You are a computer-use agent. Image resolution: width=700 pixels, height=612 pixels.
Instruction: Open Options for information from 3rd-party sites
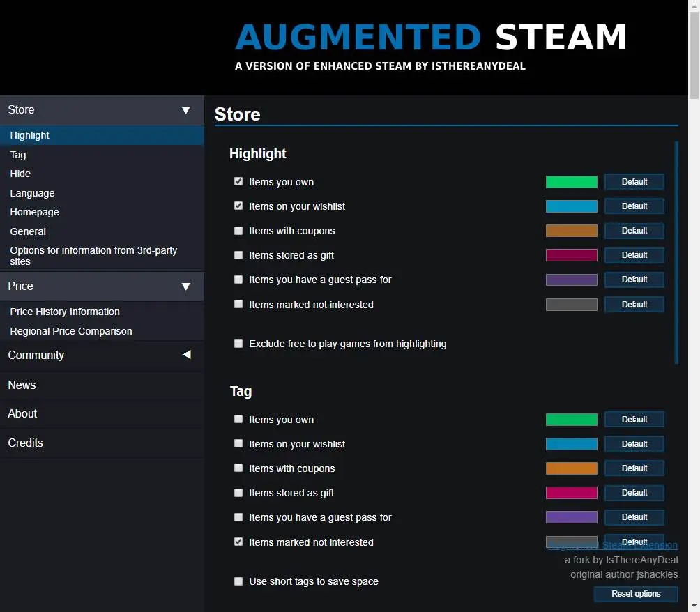(x=102, y=256)
